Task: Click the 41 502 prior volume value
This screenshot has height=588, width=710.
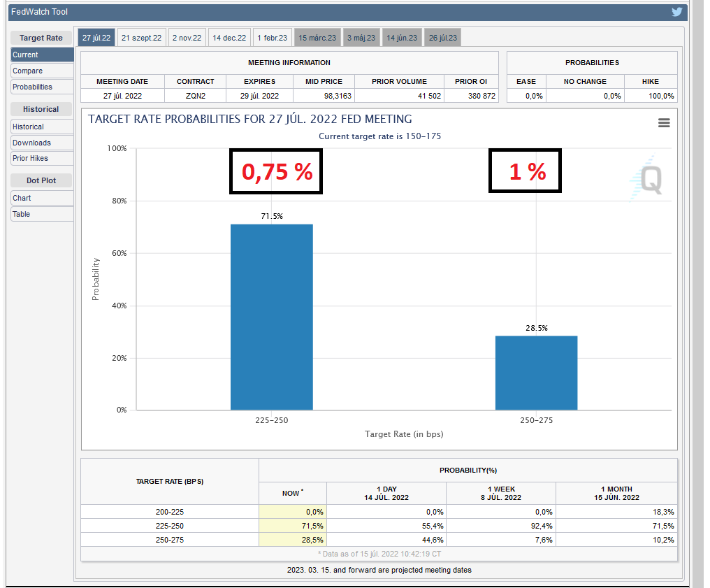Action: (x=400, y=96)
